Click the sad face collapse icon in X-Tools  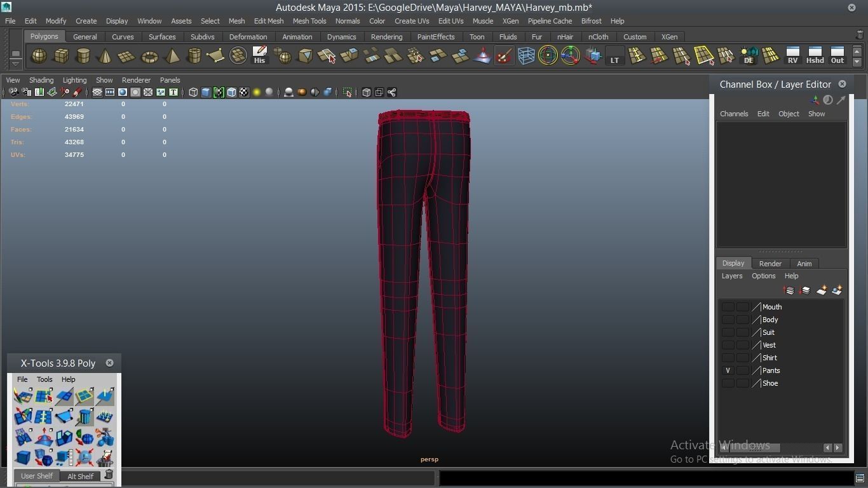point(85,457)
